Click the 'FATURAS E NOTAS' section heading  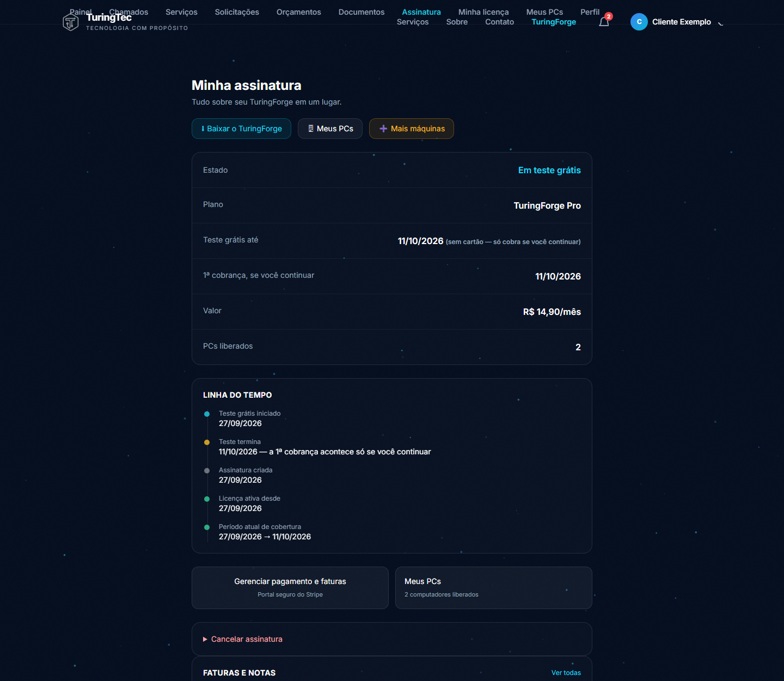point(239,673)
